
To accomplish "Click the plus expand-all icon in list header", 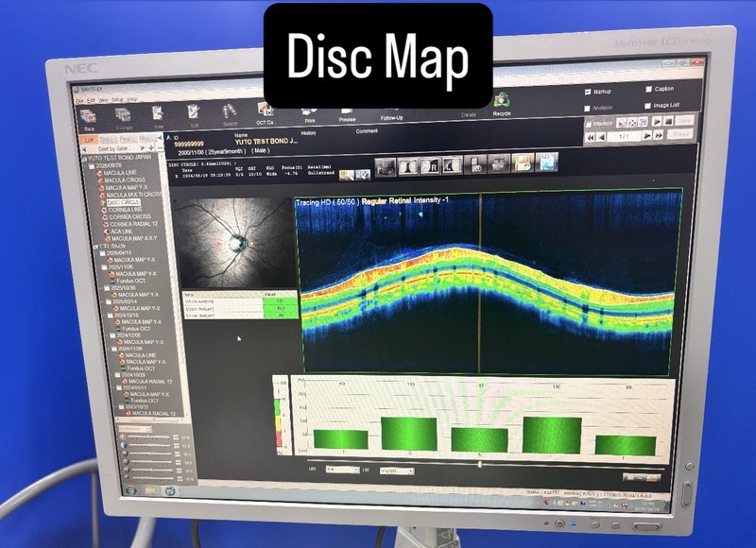I will pyautogui.click(x=151, y=147).
